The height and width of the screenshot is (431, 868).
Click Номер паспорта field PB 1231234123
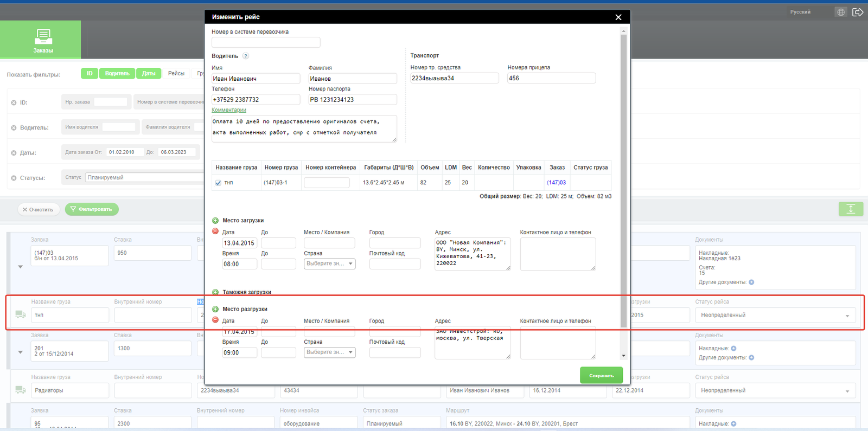(353, 100)
